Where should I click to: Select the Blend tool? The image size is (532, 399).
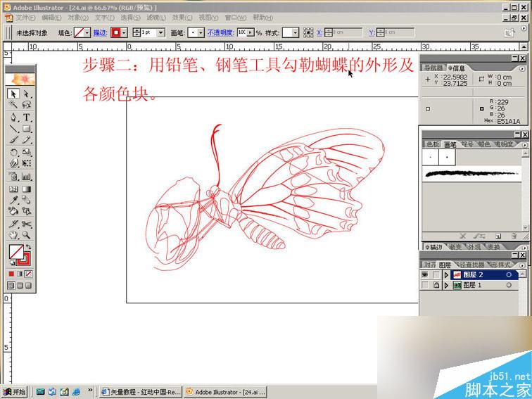(27, 200)
